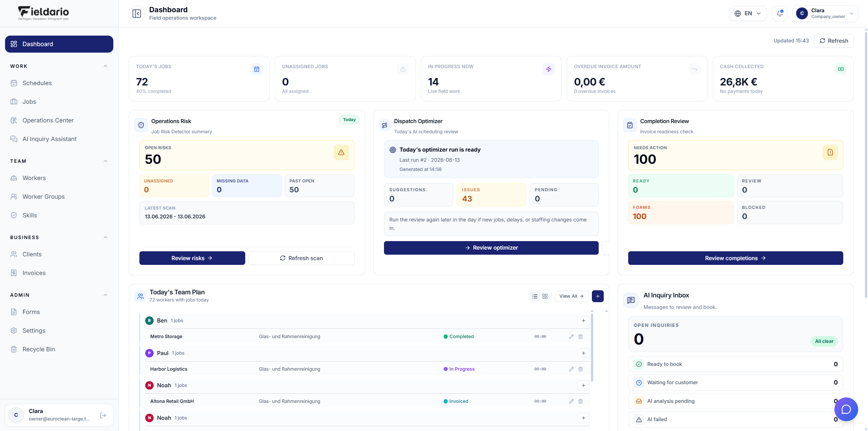This screenshot has height=431, width=868.
Task: Click the Issues 43 tile
Action: tap(491, 195)
